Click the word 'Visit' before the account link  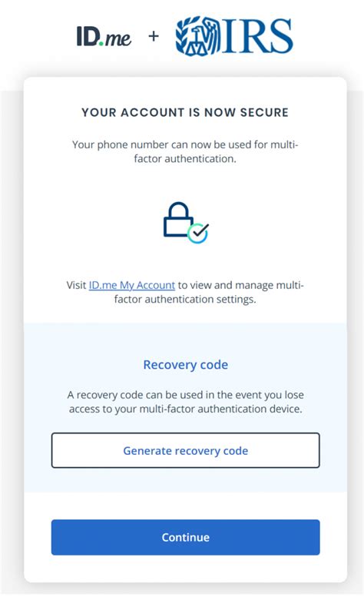point(76,285)
